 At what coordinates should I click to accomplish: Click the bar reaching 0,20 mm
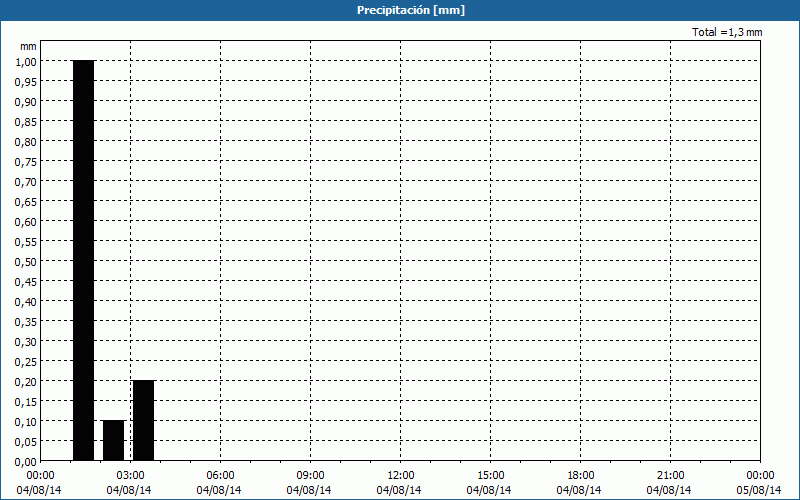[x=143, y=421]
